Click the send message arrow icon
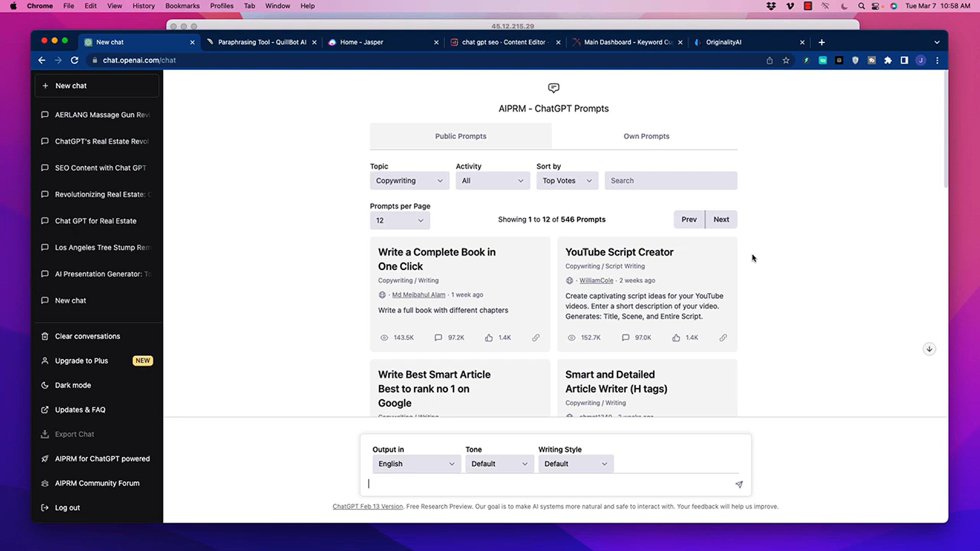Image resolution: width=980 pixels, height=551 pixels. [739, 484]
